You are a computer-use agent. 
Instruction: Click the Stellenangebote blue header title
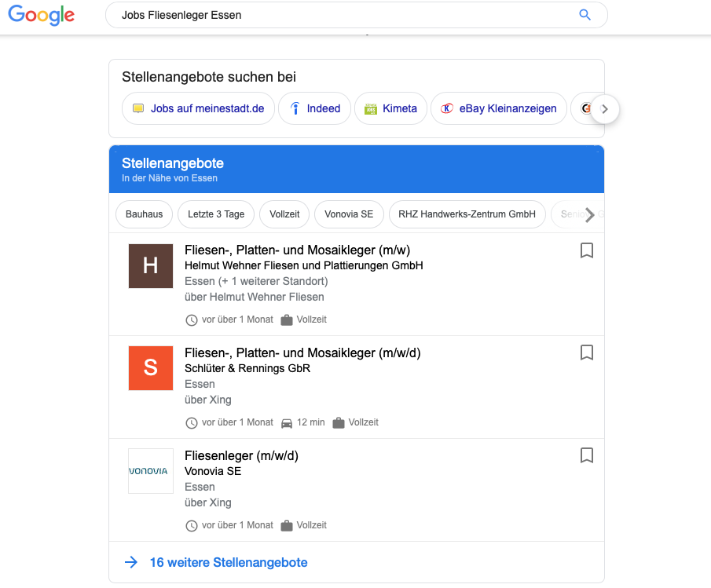173,163
